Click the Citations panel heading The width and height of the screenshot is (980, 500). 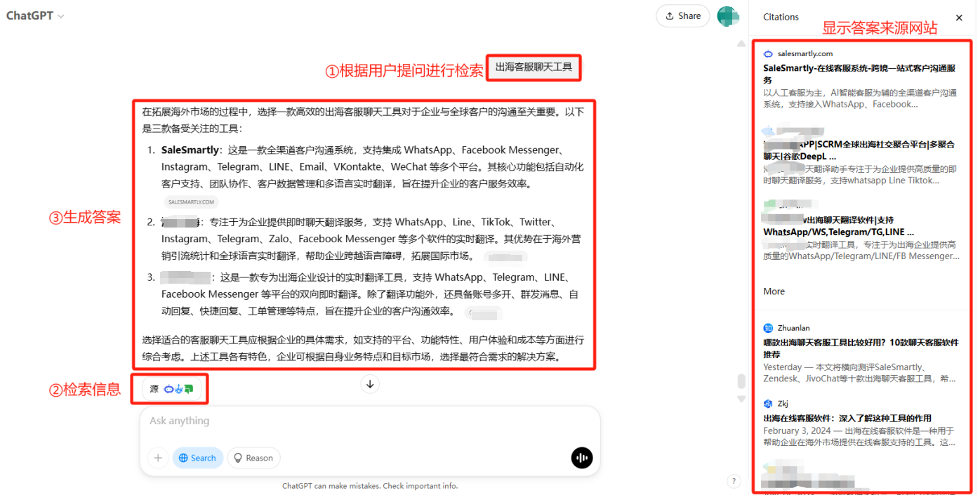point(781,17)
